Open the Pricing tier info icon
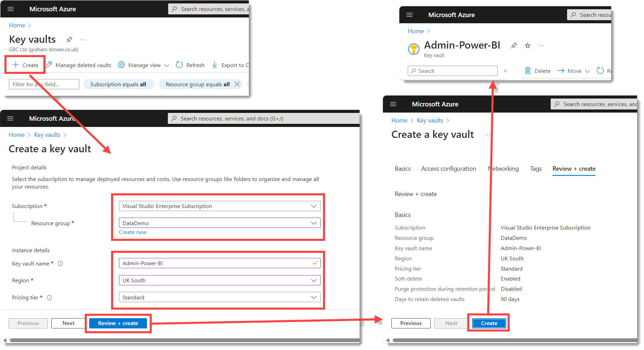Image resolution: width=644 pixels, height=350 pixels. point(49,297)
